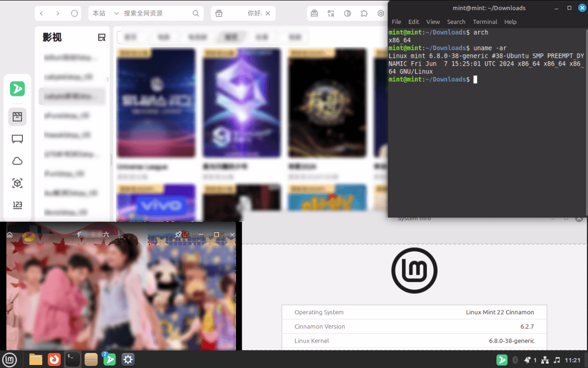Open the TV live icon in sidebar
Screen dimensions: 588x368
tap(17, 139)
